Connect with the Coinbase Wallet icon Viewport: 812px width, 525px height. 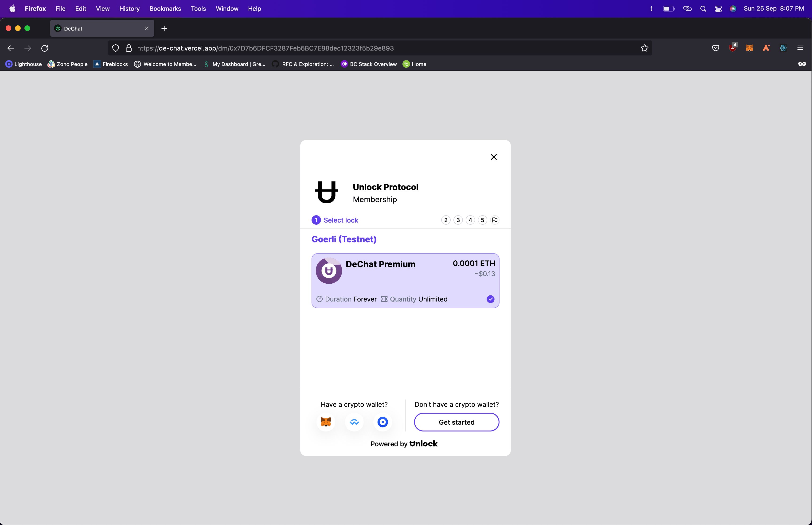383,422
